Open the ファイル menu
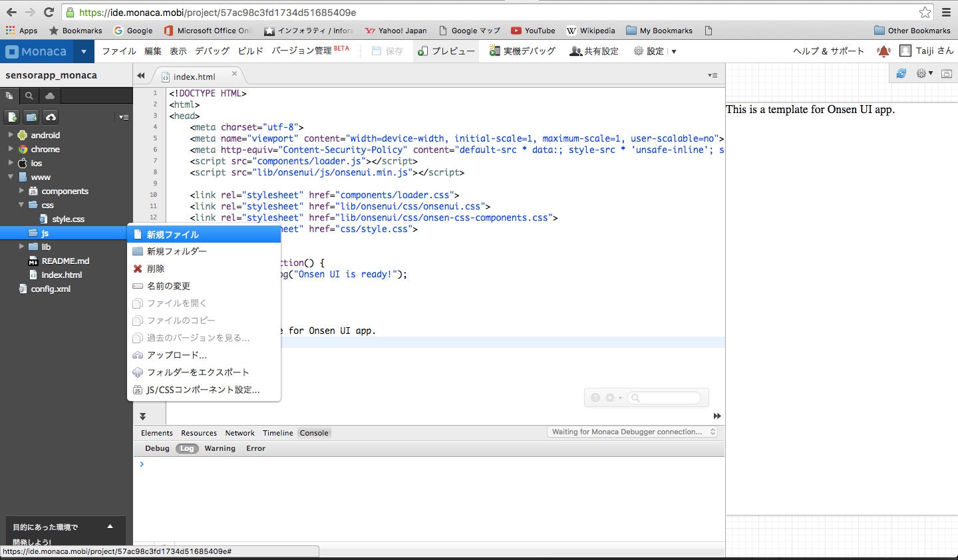The image size is (958, 560). click(x=119, y=51)
